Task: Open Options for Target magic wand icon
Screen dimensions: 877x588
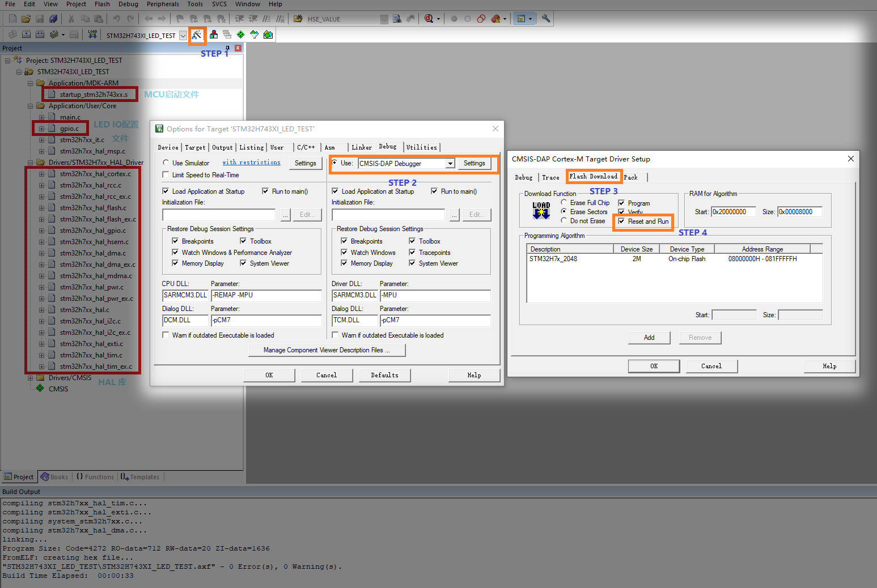Action: click(196, 35)
